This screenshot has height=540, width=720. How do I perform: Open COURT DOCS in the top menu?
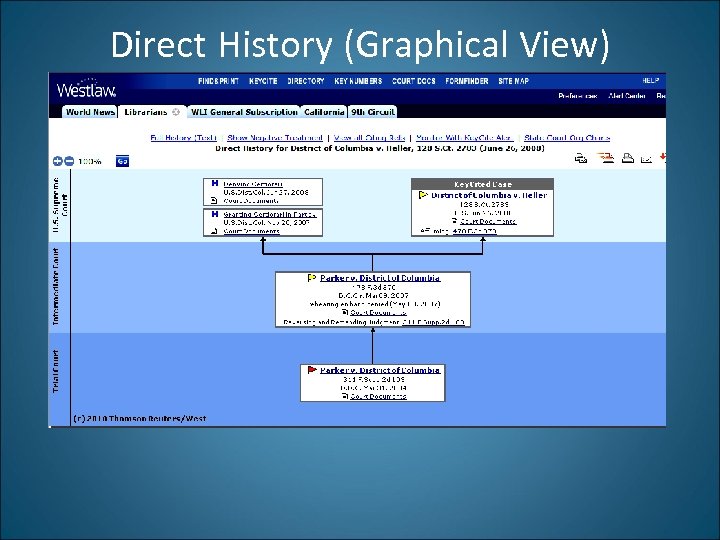point(414,81)
